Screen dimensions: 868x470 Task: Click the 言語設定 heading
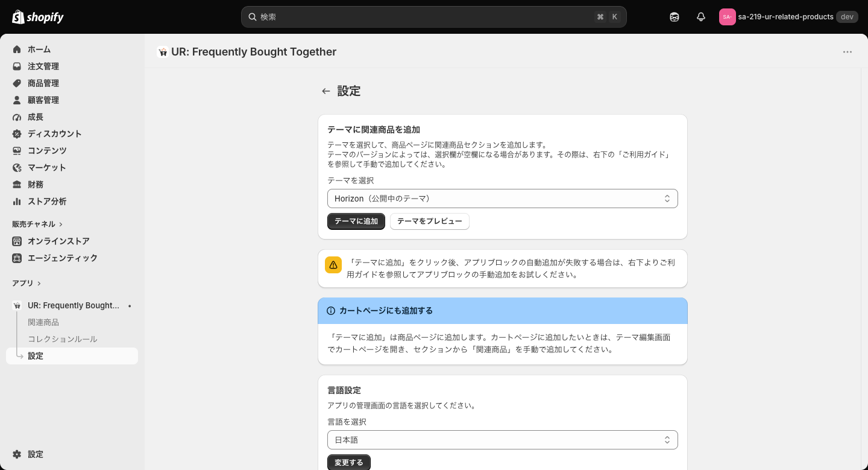click(x=344, y=390)
